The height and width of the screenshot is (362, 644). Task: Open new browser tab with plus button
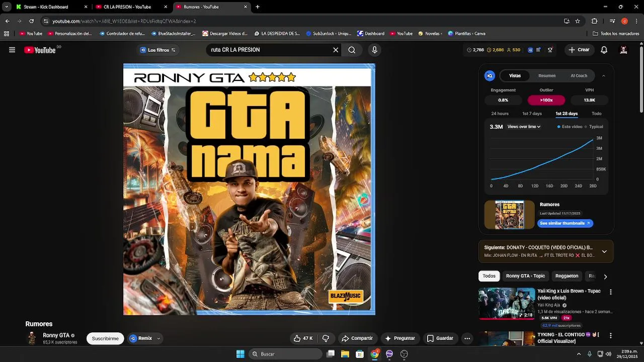pyautogui.click(x=258, y=7)
